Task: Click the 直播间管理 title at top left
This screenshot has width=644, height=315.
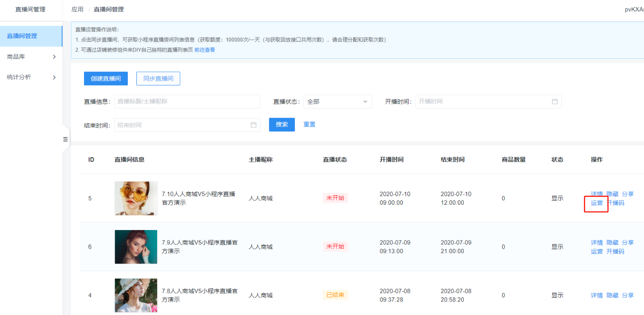Action: click(30, 9)
